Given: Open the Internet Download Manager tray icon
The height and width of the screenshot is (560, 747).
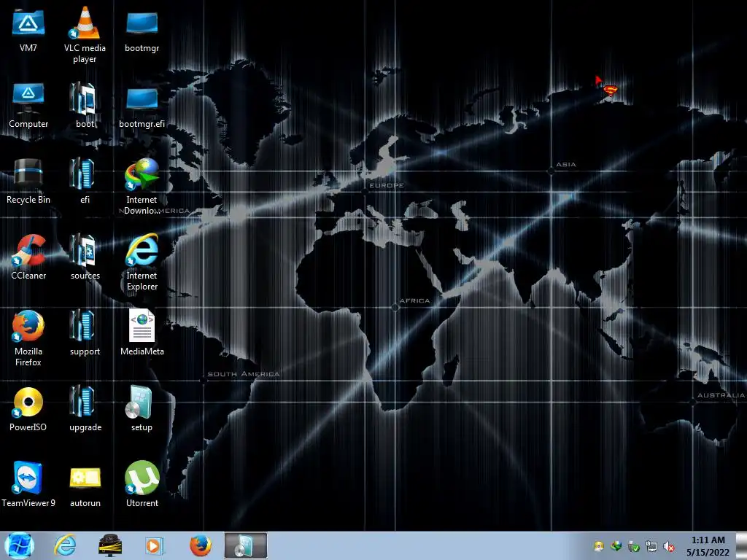Looking at the screenshot, I should click(x=616, y=546).
